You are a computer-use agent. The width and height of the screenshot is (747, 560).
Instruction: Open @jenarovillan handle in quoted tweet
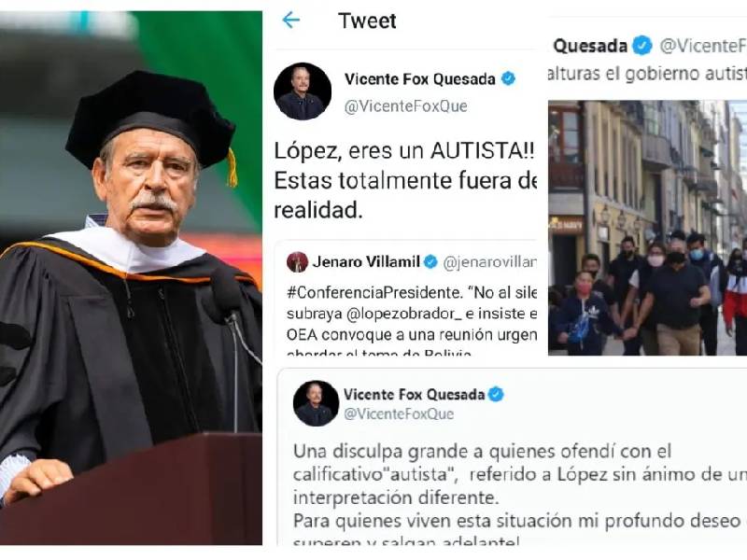489,262
